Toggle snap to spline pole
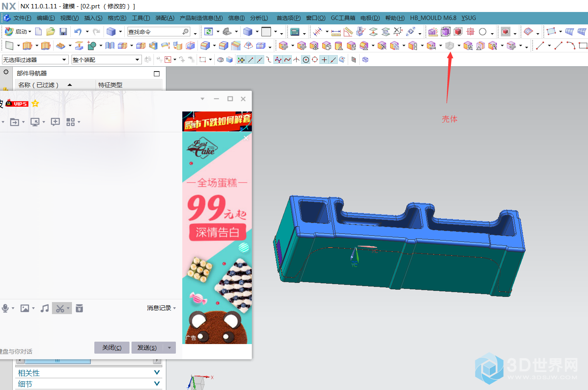The image size is (588, 390). [278, 60]
